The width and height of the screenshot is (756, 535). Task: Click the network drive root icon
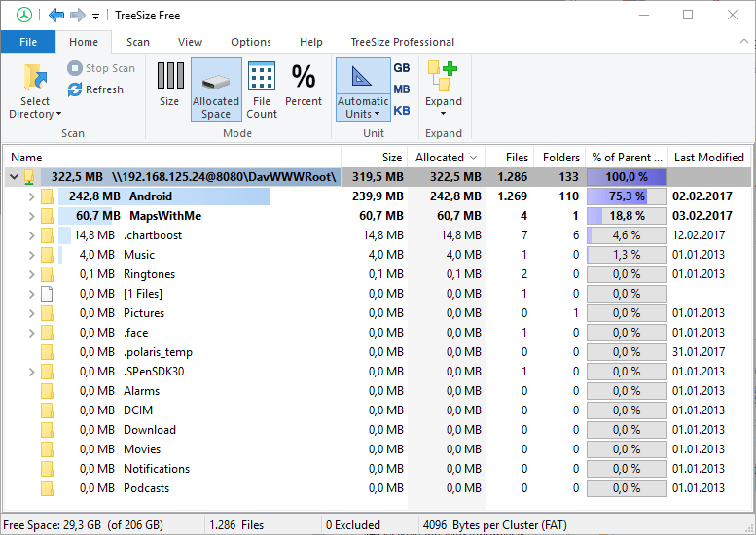[x=29, y=177]
